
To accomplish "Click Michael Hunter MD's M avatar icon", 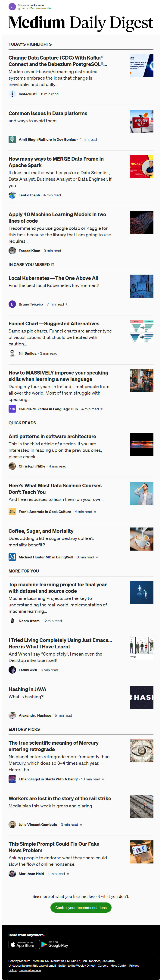I will (x=12, y=557).
